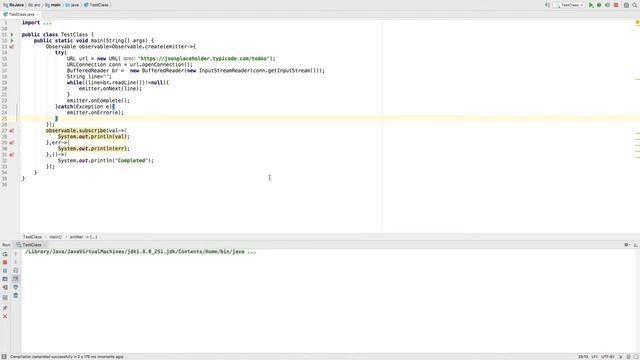This screenshot has height=360, width=640.
Task: Click cursor position in status bar
Action: point(583,357)
